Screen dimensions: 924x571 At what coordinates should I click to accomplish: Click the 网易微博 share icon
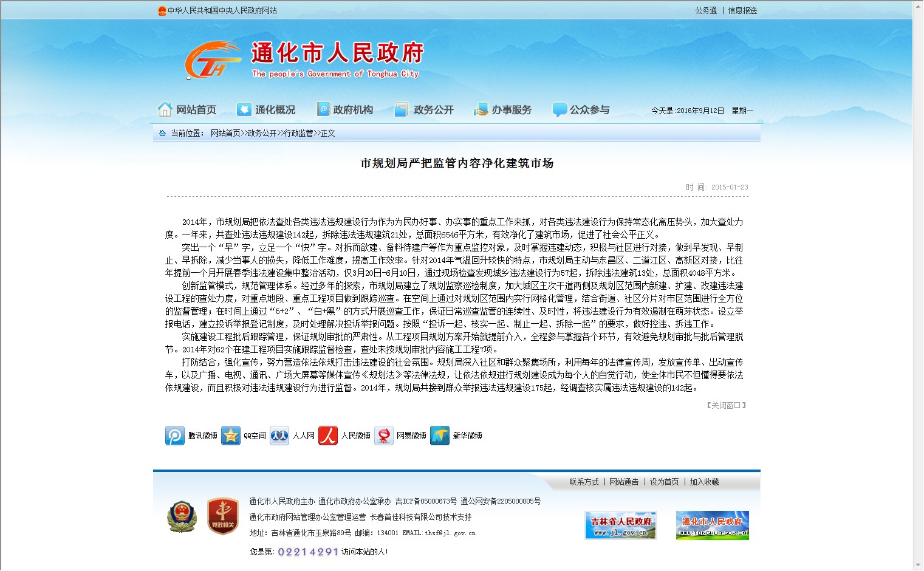(384, 436)
